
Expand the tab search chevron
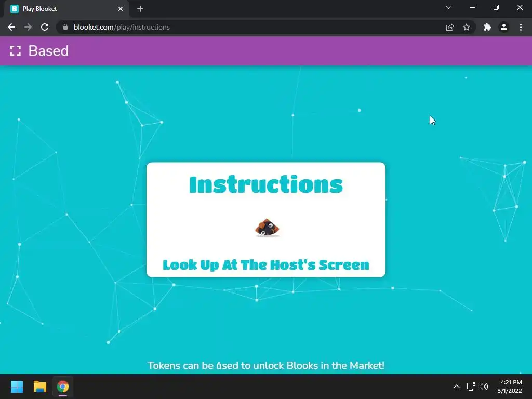pyautogui.click(x=448, y=7)
